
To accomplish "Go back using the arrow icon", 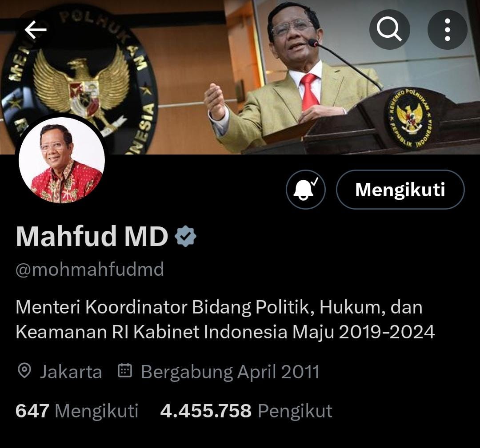I will pos(36,30).
